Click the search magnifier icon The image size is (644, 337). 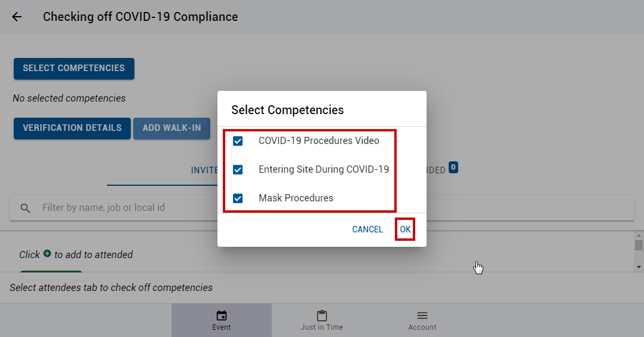tap(26, 209)
